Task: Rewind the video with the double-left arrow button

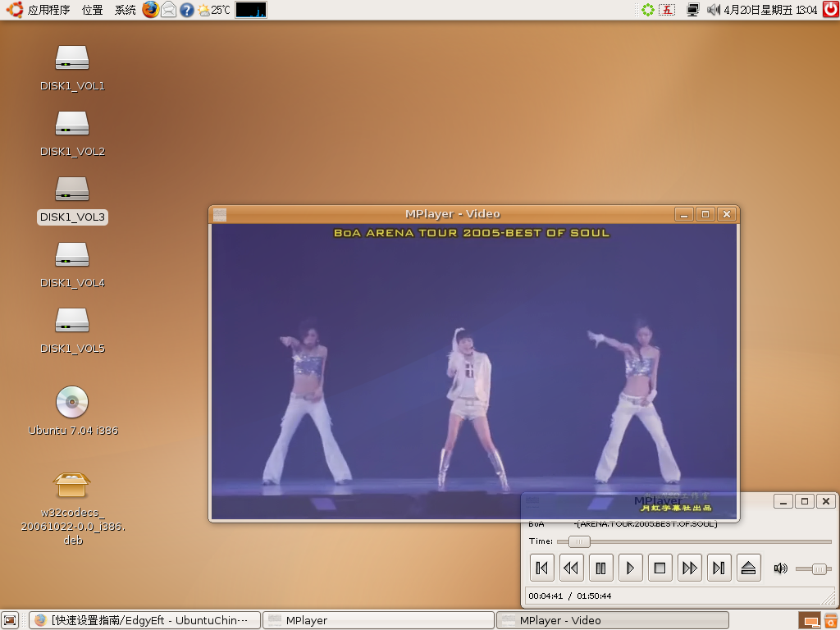Action: (571, 568)
